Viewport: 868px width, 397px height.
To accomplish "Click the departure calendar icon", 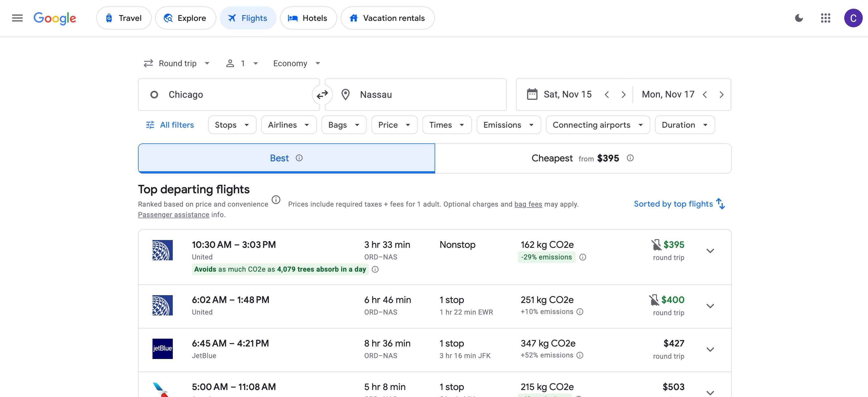I will point(532,94).
